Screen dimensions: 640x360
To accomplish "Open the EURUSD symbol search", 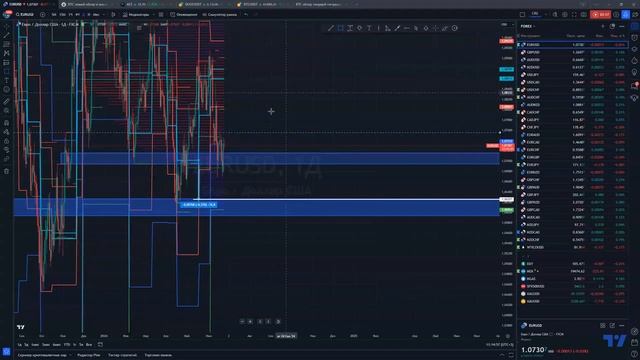I will (x=25, y=15).
